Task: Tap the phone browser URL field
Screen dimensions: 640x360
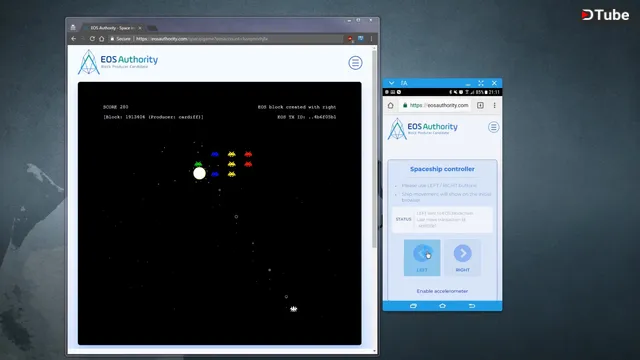Action: [x=435, y=105]
